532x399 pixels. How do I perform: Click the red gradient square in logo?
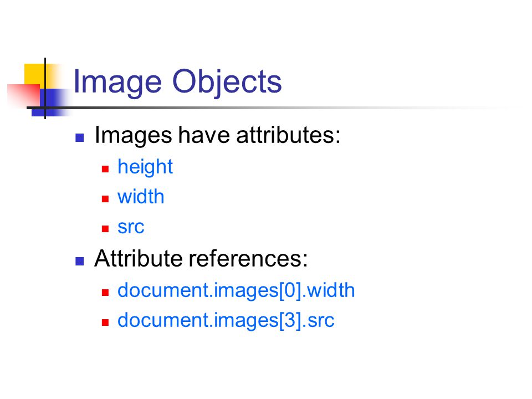(x=23, y=96)
